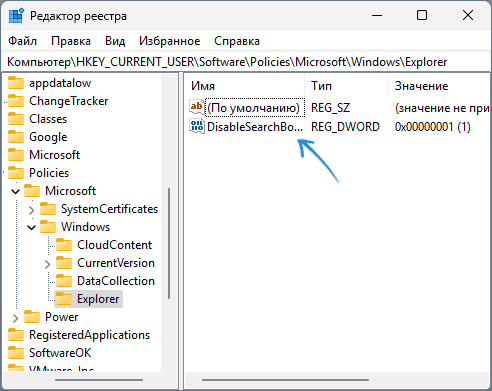
Task: Click the registry path address bar
Action: pos(246,62)
